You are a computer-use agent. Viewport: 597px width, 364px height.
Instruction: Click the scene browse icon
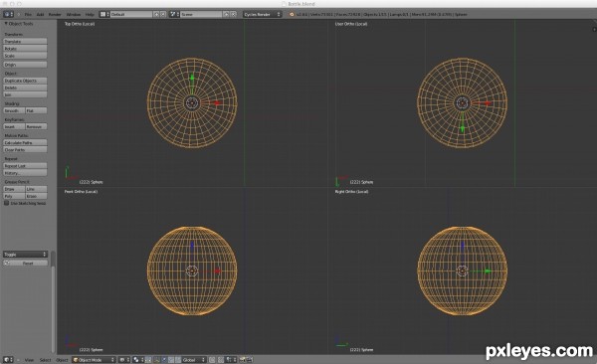(174, 14)
